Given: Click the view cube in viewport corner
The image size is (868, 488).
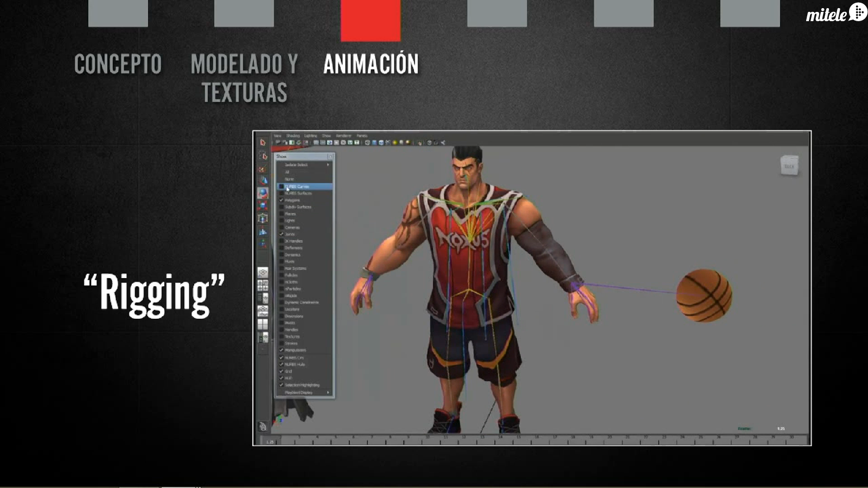Looking at the screenshot, I should [789, 165].
